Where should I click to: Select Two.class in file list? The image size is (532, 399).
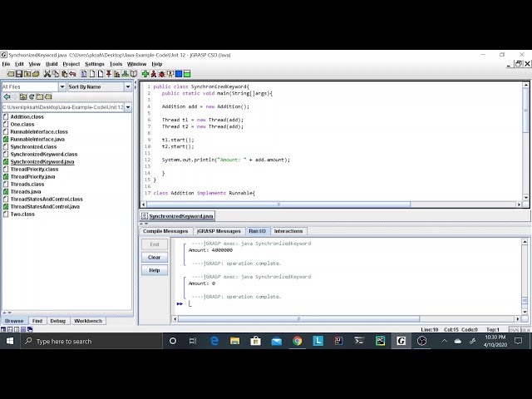(x=22, y=214)
